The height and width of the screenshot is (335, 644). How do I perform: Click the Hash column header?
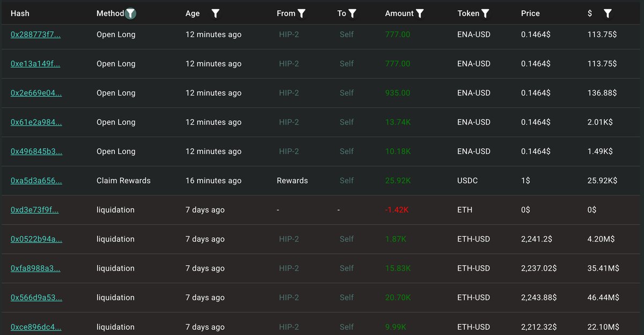pyautogui.click(x=20, y=13)
